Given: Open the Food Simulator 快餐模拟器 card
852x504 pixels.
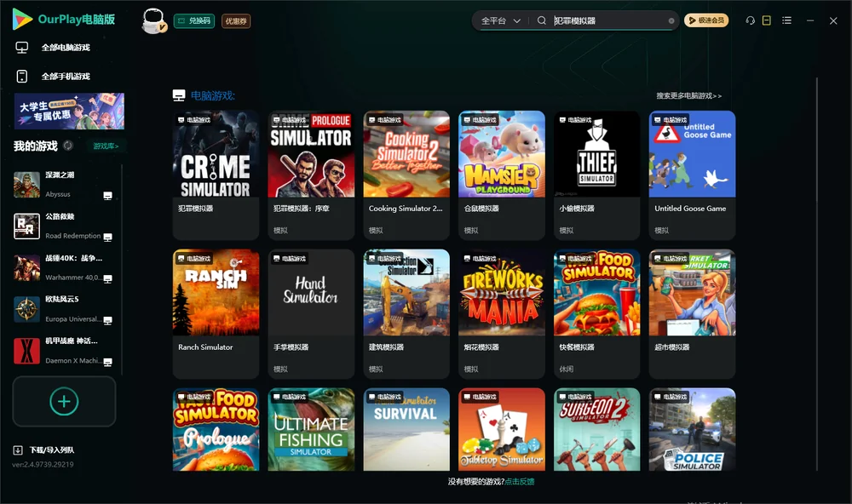Looking at the screenshot, I should pos(596,313).
